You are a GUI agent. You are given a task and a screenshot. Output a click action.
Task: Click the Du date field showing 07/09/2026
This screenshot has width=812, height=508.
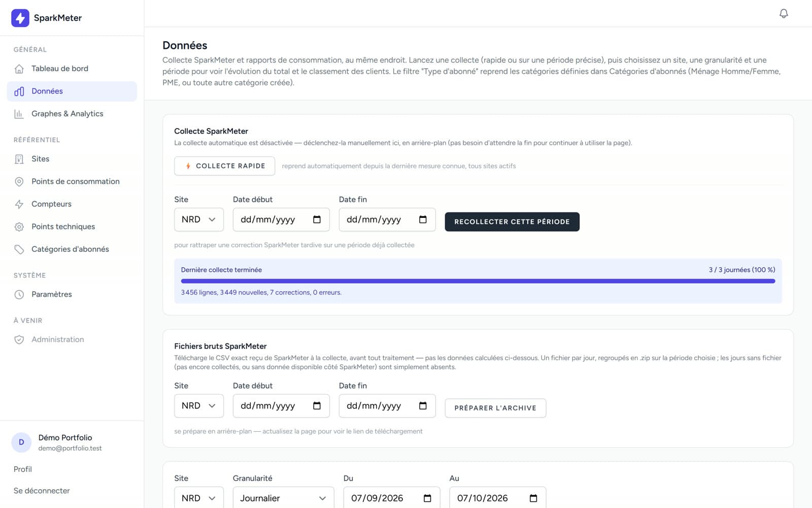tap(392, 497)
